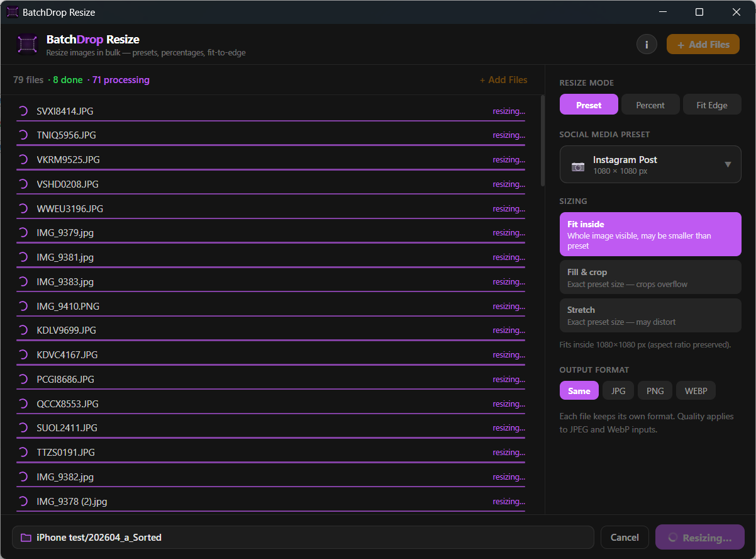The image size is (756, 559).
Task: Click the spinner icon beside QCCX8553.JPG
Action: pos(23,404)
